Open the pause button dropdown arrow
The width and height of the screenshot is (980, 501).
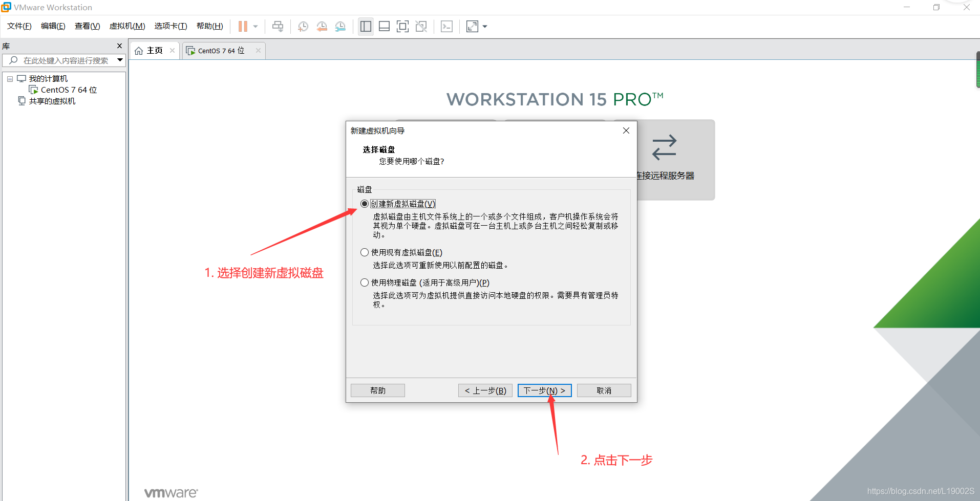(255, 26)
